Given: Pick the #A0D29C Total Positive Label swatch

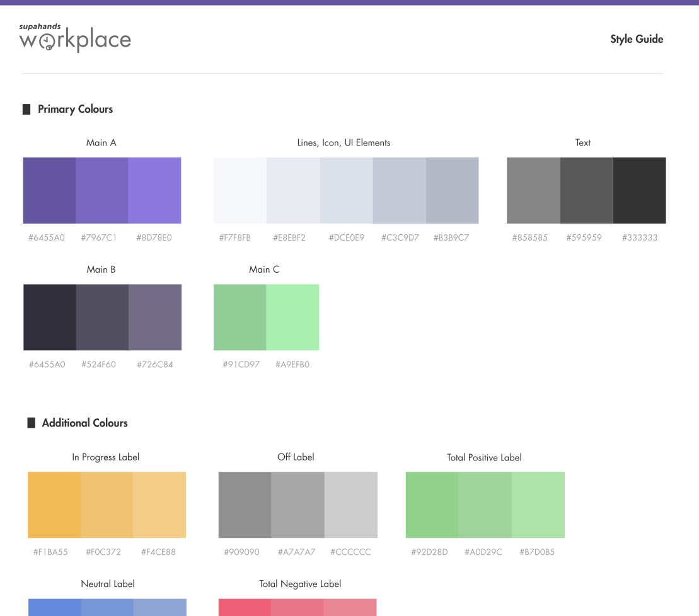Looking at the screenshot, I should point(485,505).
